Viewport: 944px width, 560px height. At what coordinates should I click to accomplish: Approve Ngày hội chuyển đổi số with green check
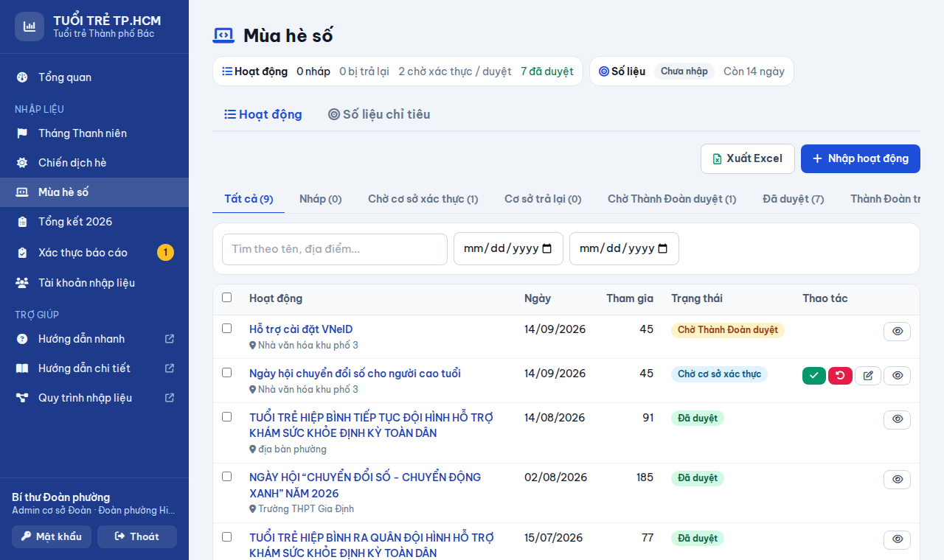814,376
